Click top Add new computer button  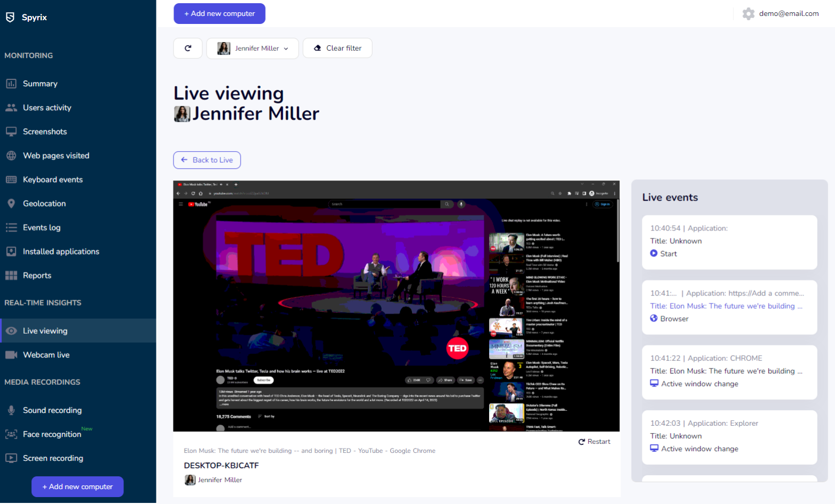point(219,13)
